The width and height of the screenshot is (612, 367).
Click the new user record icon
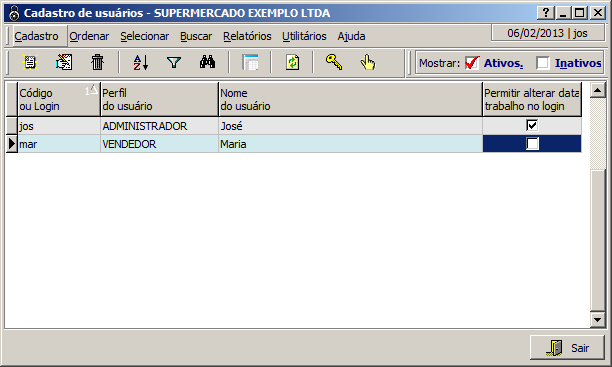pos(30,62)
